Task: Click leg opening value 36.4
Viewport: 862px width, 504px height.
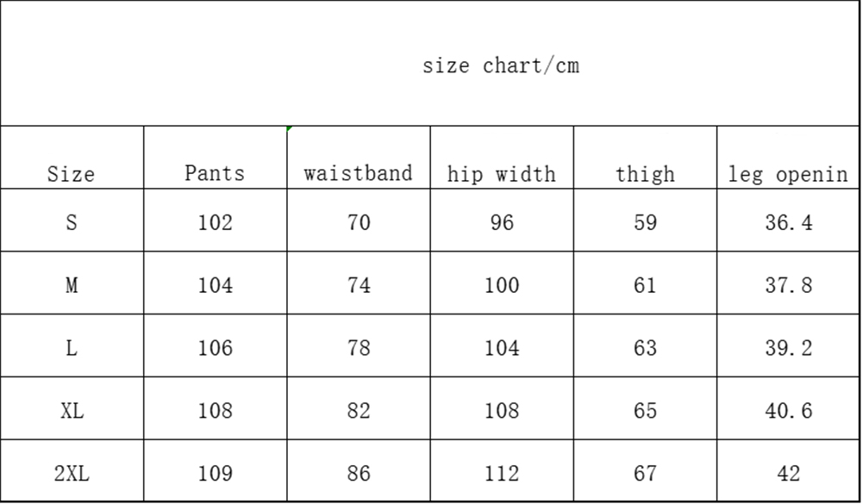Action: (x=788, y=222)
